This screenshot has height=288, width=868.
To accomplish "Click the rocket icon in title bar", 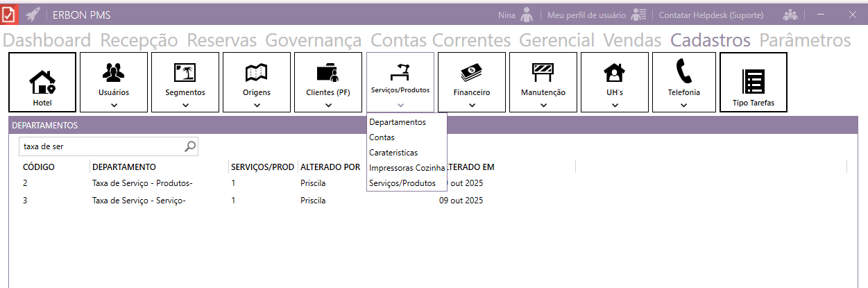I will click(32, 15).
